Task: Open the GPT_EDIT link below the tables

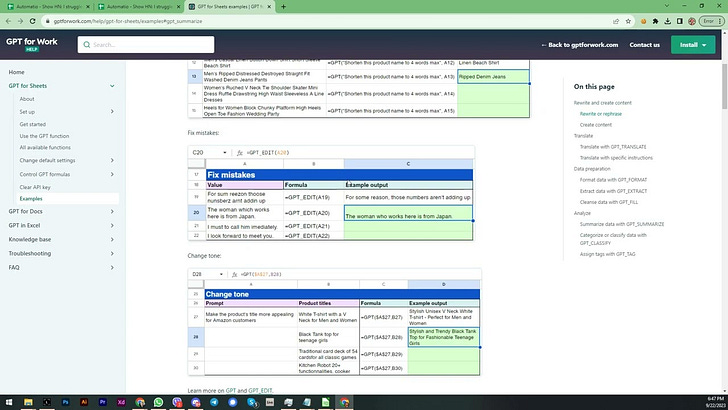Action: click(x=260, y=390)
